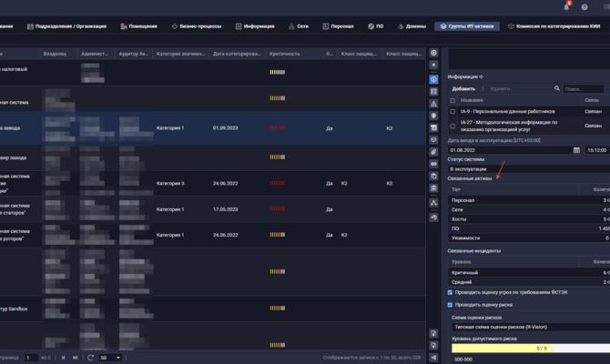Click the Поиск search field
This screenshot has width=610, height=364.
[x=584, y=89]
